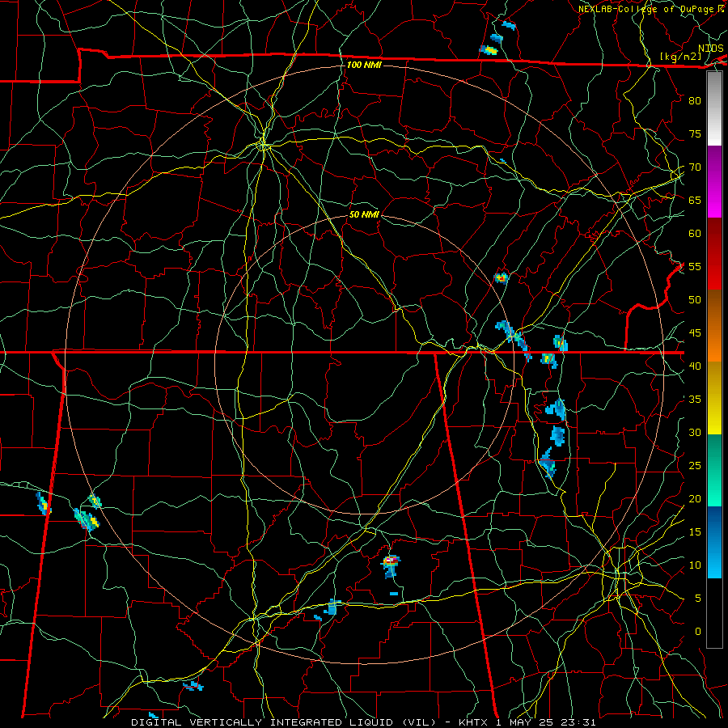Click the 20 value on the scale
728x728 pixels.
[695, 498]
